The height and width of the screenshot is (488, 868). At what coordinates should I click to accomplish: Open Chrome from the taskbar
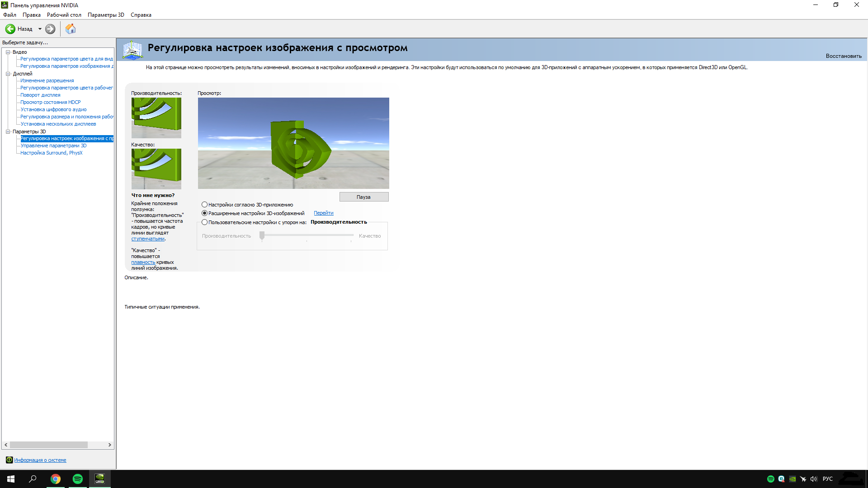56,479
